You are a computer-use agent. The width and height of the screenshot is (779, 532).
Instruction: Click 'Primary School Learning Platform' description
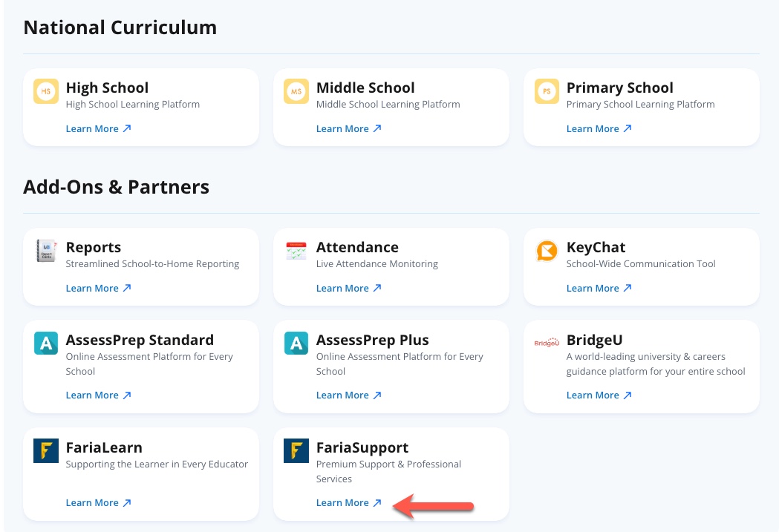coord(640,104)
